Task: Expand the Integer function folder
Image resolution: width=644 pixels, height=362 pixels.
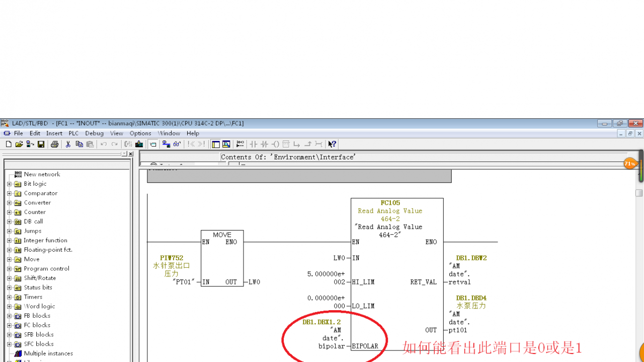Action: 9,241
